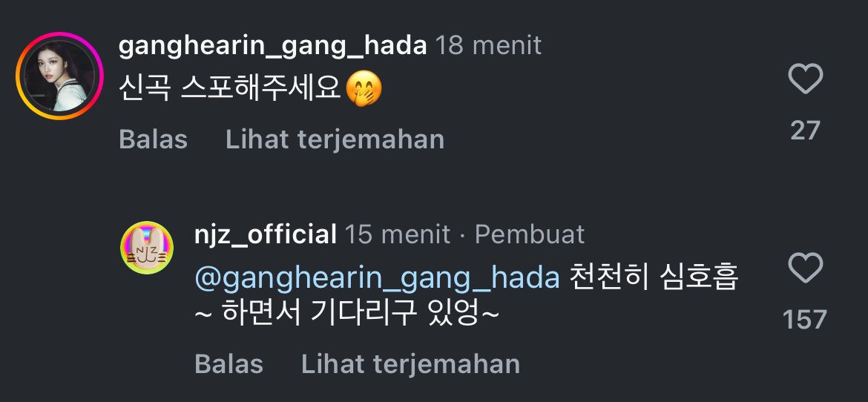Viewport: 868px width, 402px height.
Task: Open the ganghearin_gang_hada username above the first comment
Action: click(x=273, y=46)
